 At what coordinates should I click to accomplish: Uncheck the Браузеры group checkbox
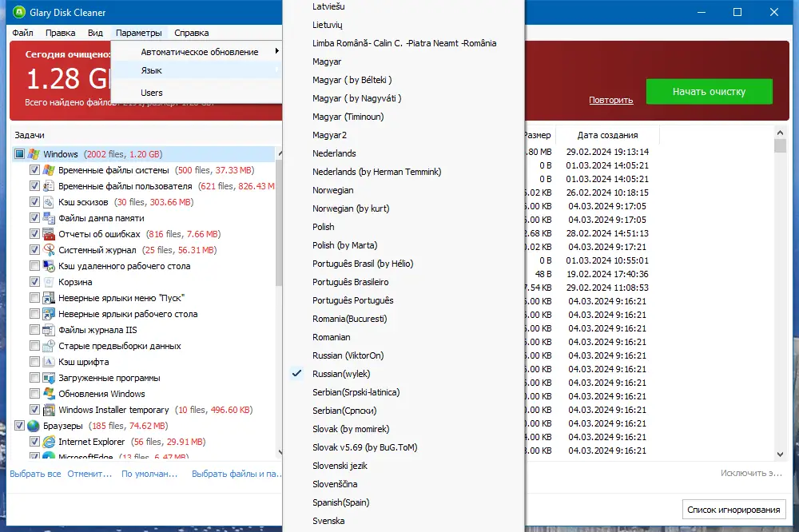pyautogui.click(x=19, y=426)
